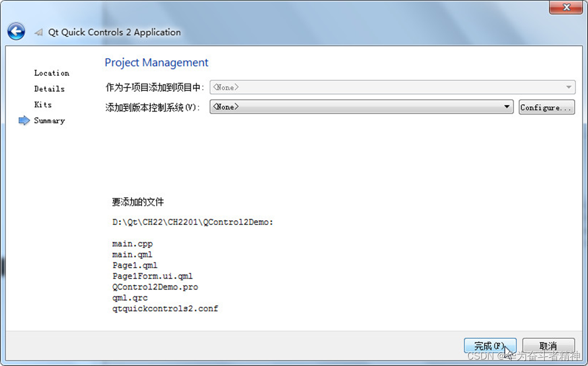Click the <None> value inside version control field
588x366 pixels.
click(x=226, y=107)
